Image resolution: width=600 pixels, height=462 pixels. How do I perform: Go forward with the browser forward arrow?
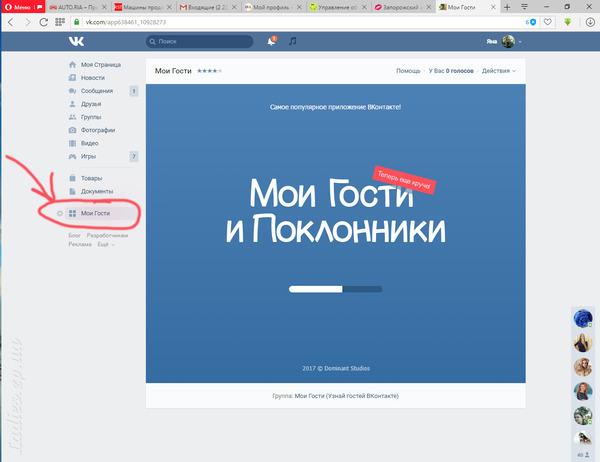pyautogui.click(x=28, y=22)
